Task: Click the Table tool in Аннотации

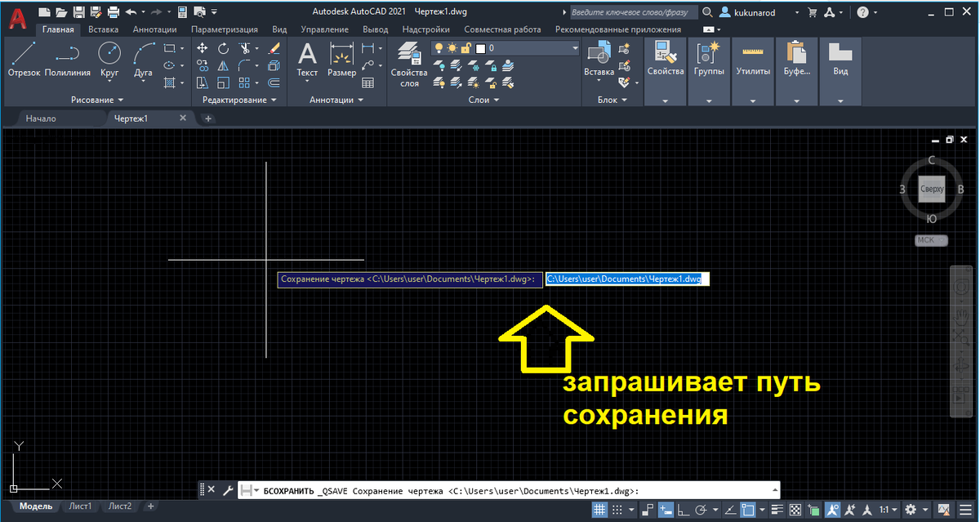Action: tap(368, 83)
